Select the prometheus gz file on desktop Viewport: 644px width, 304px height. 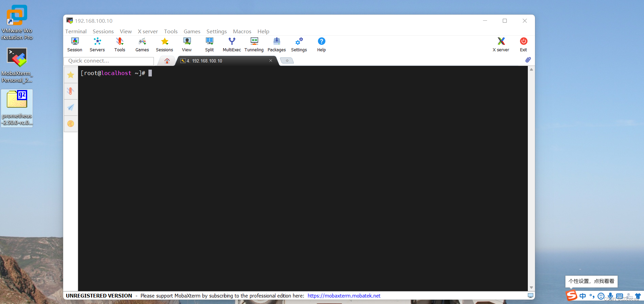[17, 108]
